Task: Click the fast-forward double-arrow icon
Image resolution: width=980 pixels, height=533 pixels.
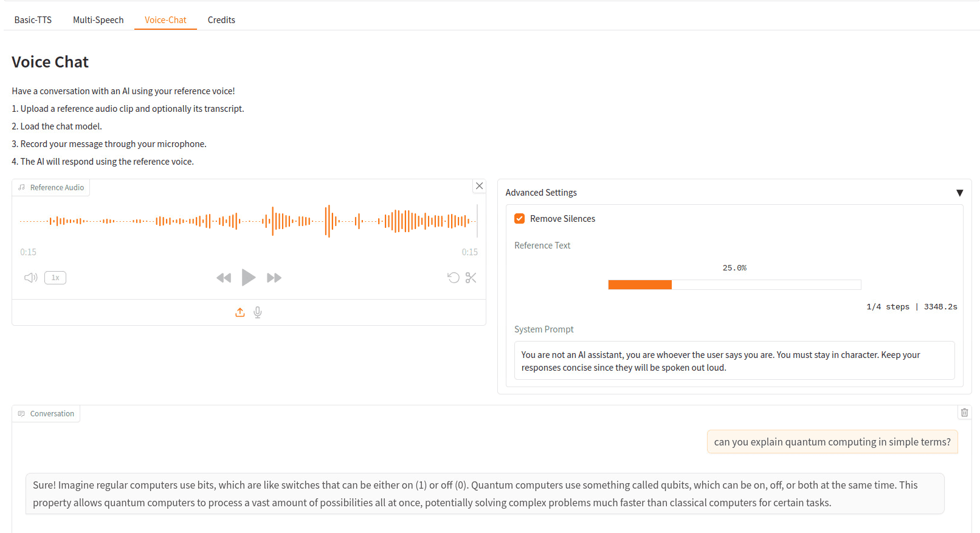Action: 274,278
